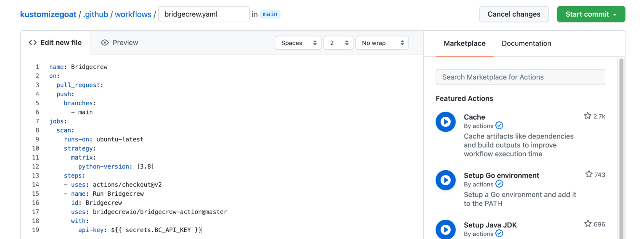Screen dimensions: 644x239
Task: Open the kustomizegoat repository link
Action: (48, 15)
